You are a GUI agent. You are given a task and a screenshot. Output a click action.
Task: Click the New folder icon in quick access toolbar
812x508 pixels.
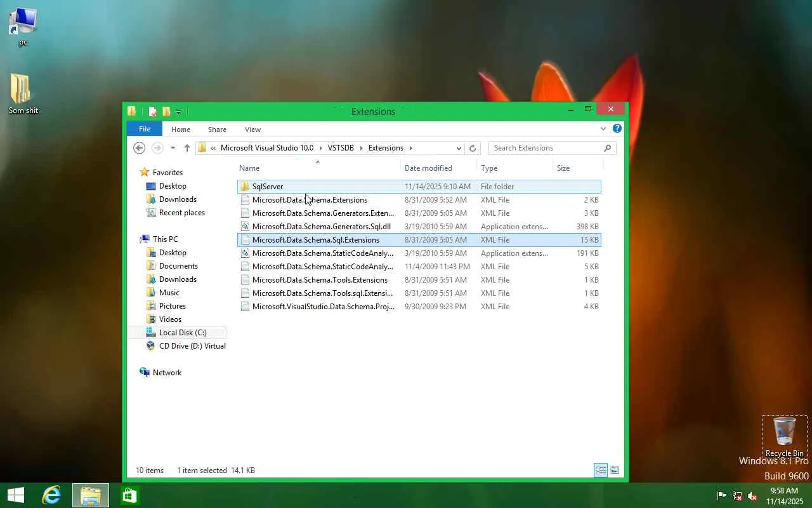[166, 111]
